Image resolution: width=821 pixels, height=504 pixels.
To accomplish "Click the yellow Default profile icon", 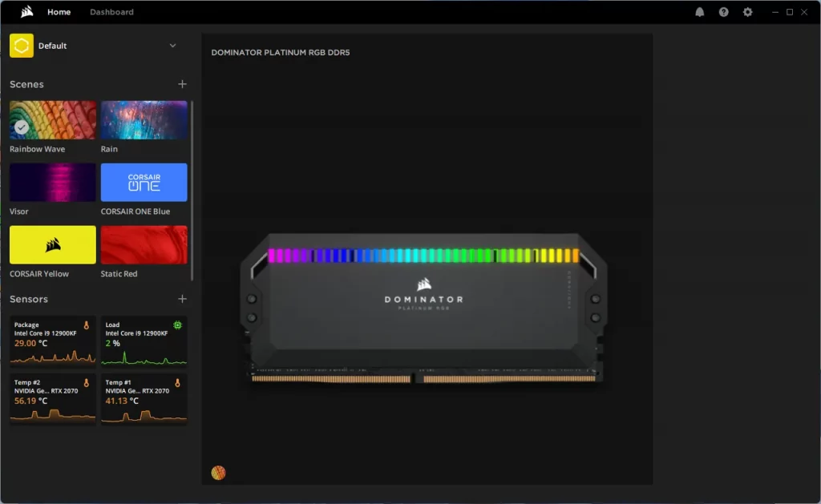I will [x=22, y=46].
